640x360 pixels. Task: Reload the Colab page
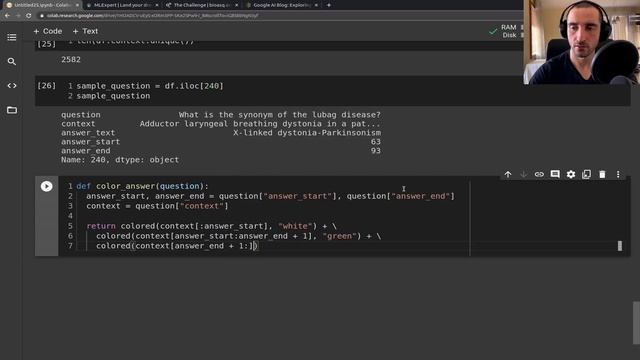click(x=29, y=16)
